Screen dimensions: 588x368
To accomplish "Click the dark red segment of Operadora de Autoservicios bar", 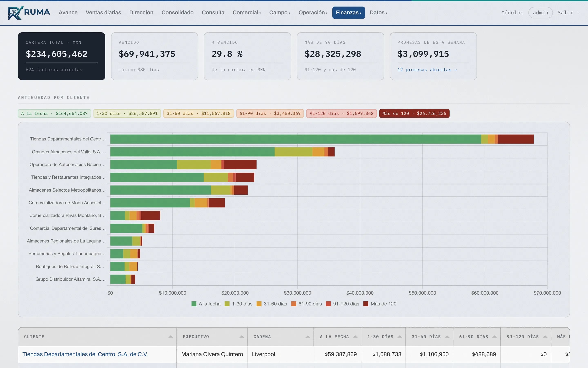I will click(x=240, y=165).
